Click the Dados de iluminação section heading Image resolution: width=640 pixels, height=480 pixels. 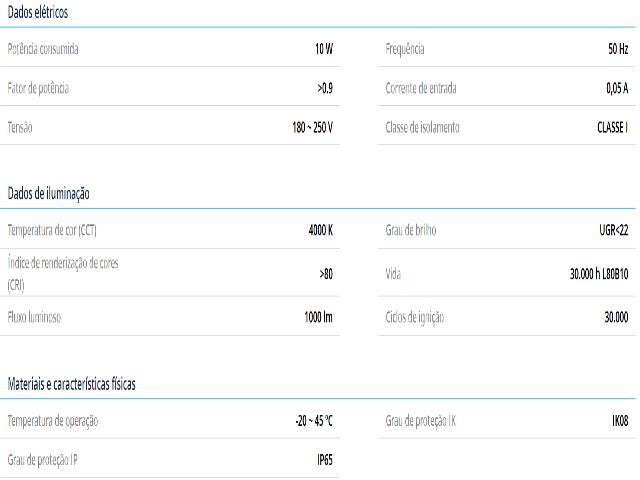[48, 193]
